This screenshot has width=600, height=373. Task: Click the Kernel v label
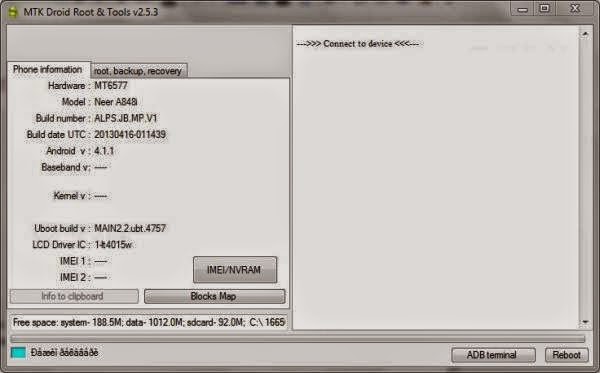72,196
